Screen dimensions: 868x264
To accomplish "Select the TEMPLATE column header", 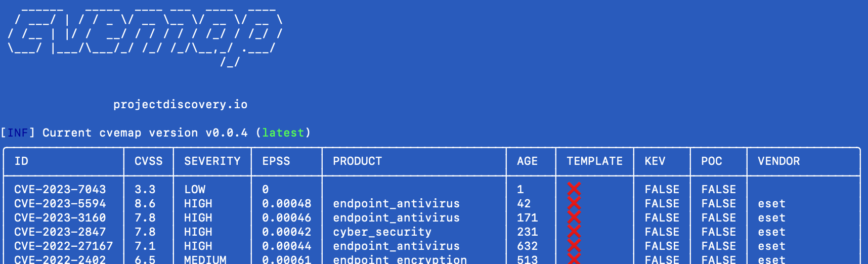I will pyautogui.click(x=594, y=161).
